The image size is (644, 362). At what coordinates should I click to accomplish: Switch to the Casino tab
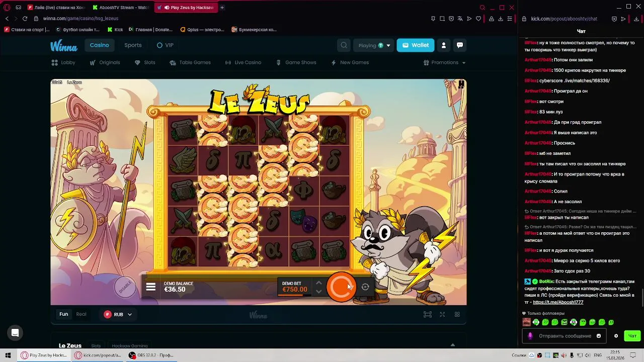click(99, 45)
